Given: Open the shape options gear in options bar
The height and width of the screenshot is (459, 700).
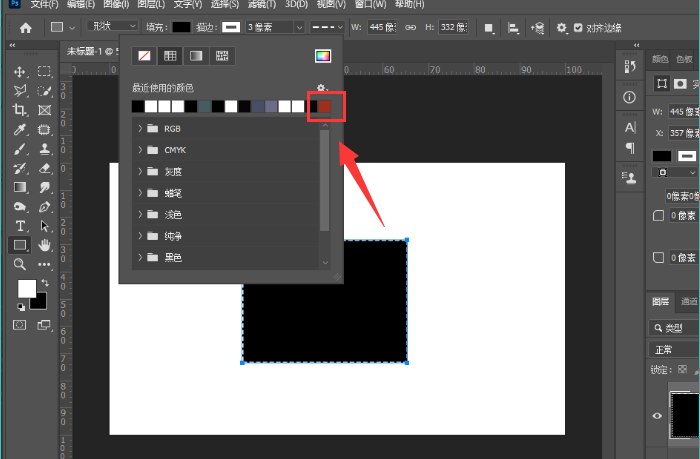Looking at the screenshot, I should 562,28.
